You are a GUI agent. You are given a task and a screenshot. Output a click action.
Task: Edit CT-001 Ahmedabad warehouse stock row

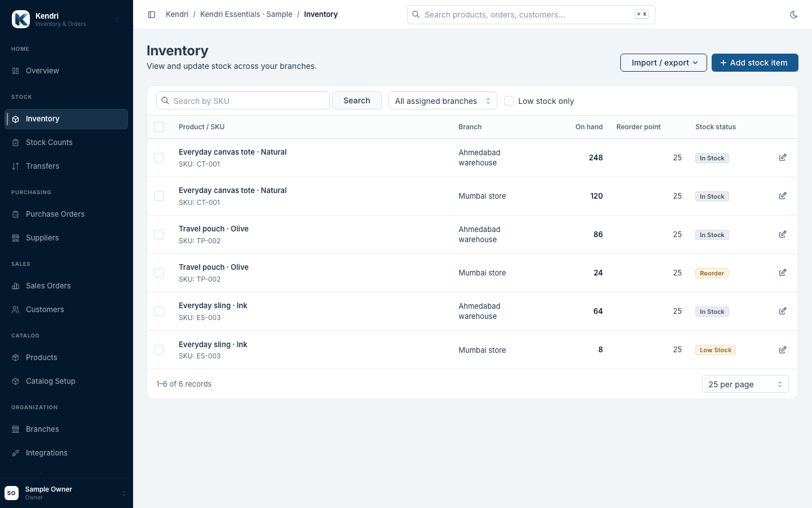(x=783, y=157)
